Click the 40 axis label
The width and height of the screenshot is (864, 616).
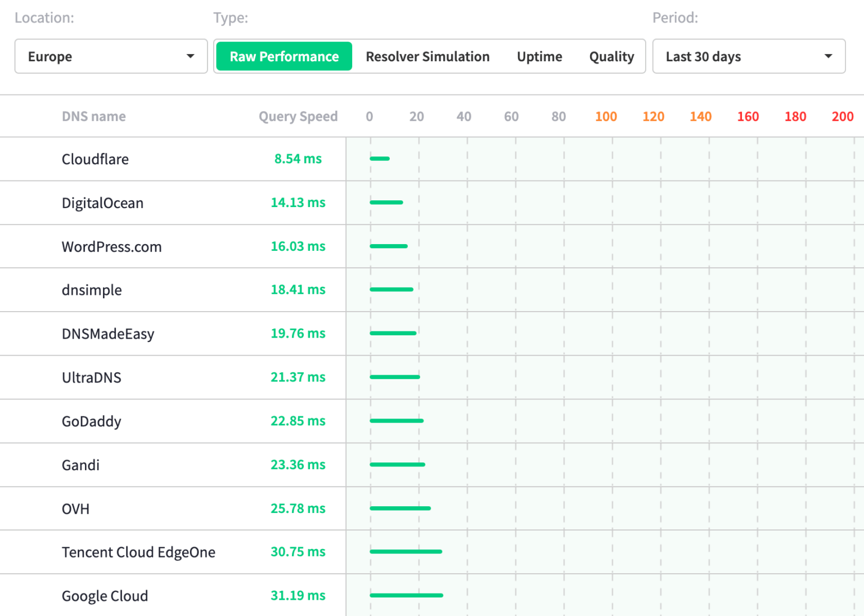click(x=464, y=116)
